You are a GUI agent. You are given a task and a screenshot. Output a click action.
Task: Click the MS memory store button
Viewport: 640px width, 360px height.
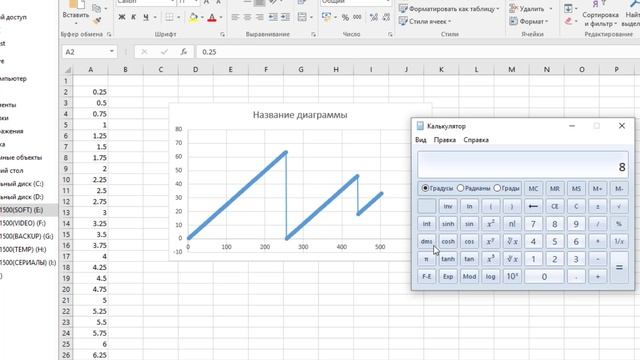tap(576, 188)
